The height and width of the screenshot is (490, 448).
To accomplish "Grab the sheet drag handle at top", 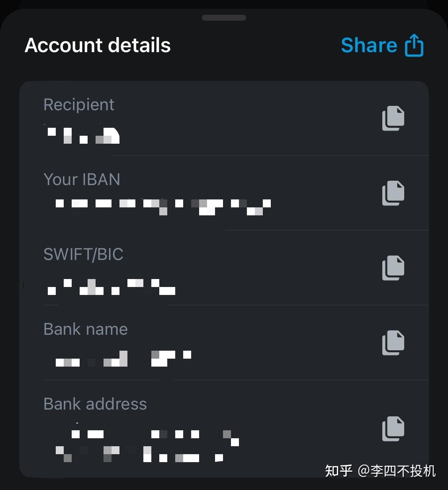I will click(x=224, y=18).
